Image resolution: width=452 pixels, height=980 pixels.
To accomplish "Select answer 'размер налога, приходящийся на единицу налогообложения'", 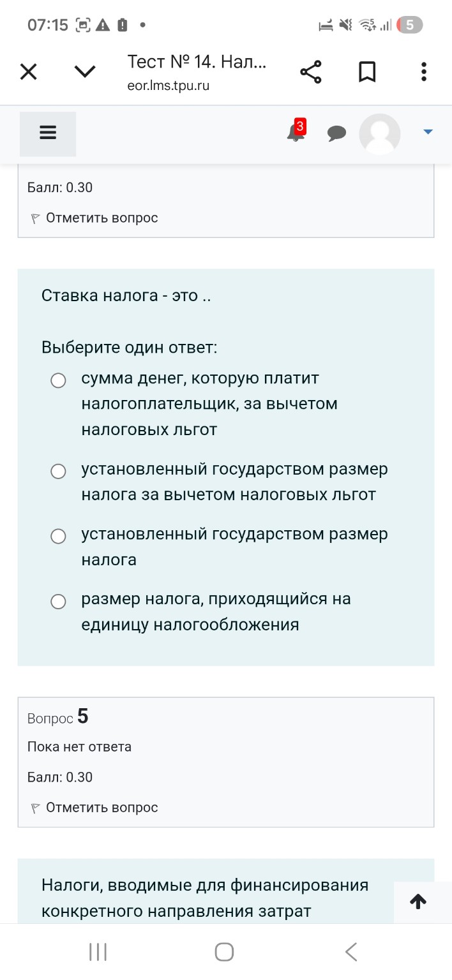I will point(58,601).
